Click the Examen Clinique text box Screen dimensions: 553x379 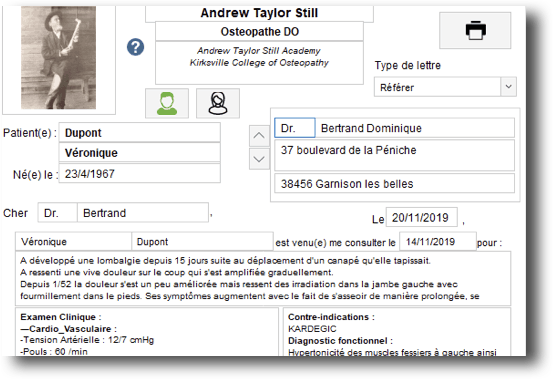tap(147, 332)
